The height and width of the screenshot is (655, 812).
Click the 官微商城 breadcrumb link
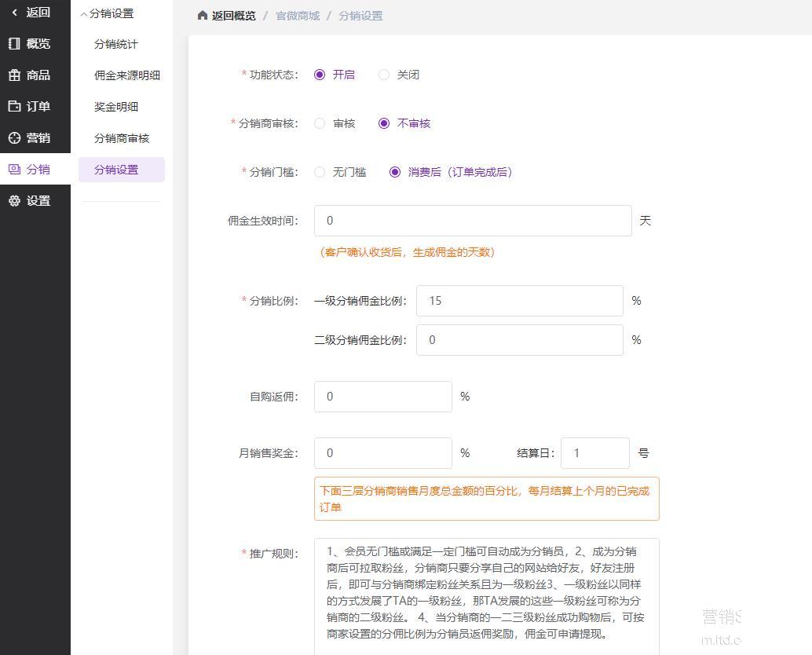coord(298,16)
